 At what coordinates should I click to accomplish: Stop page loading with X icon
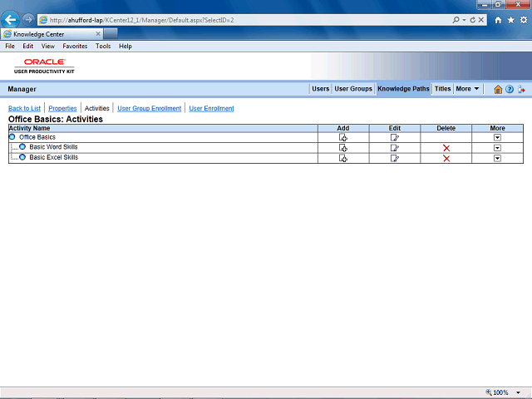[481, 20]
